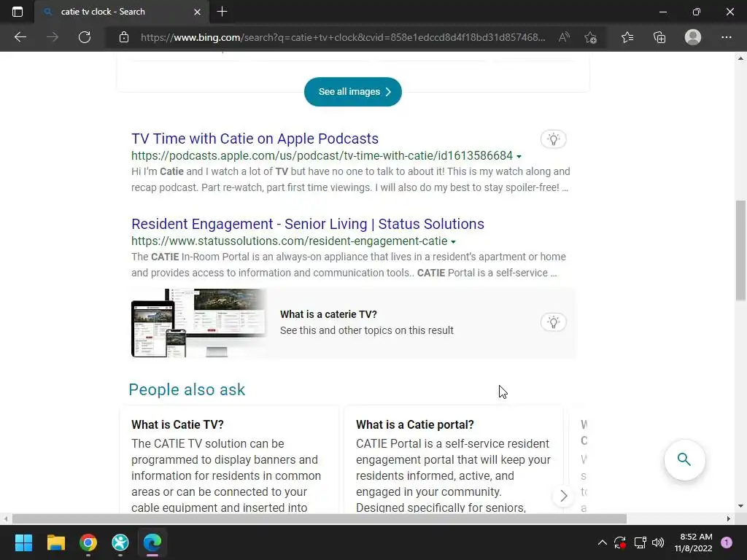Click See all images button

[353, 91]
